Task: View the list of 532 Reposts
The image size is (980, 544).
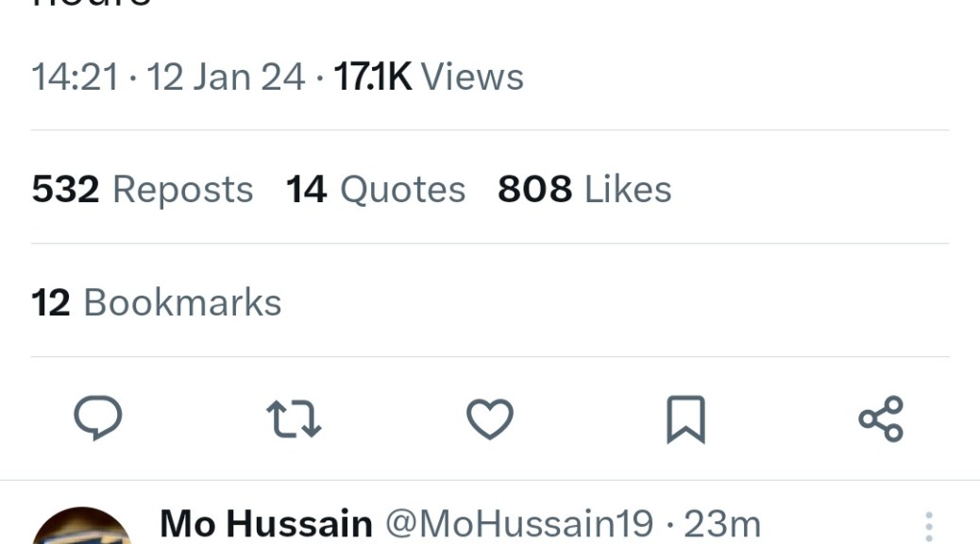Action: pos(143,190)
